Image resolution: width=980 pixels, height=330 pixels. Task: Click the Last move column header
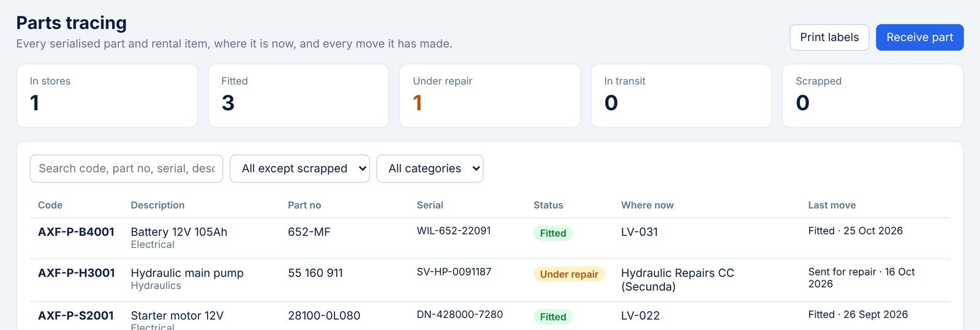click(832, 205)
